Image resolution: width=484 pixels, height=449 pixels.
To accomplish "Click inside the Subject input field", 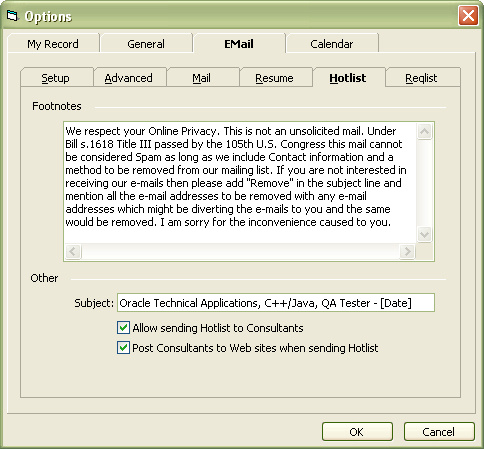I will coord(276,303).
